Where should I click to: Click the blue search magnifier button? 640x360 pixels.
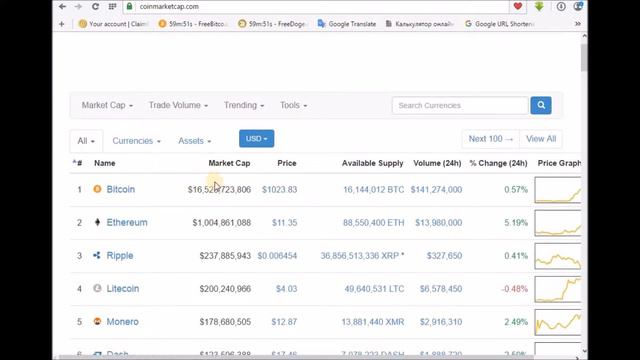[541, 105]
